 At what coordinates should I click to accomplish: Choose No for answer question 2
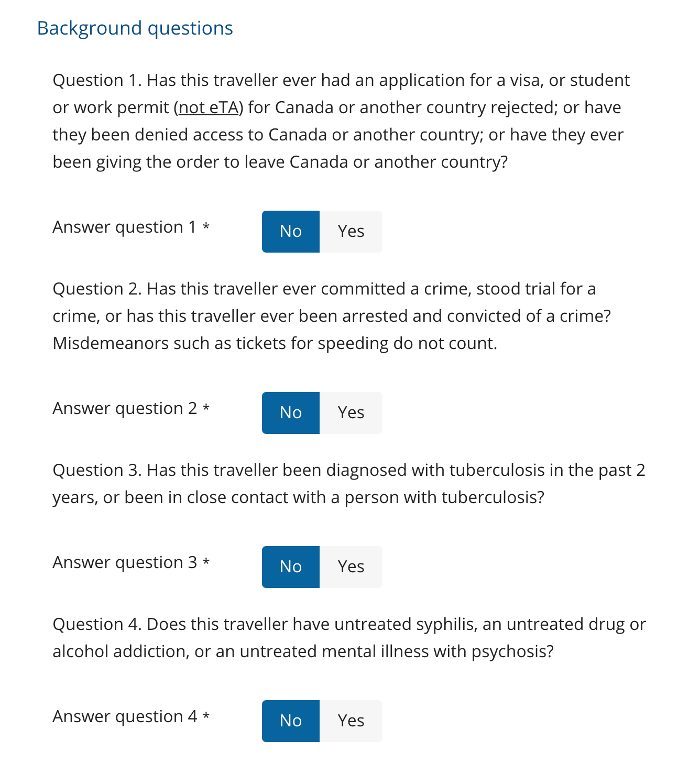pos(291,413)
